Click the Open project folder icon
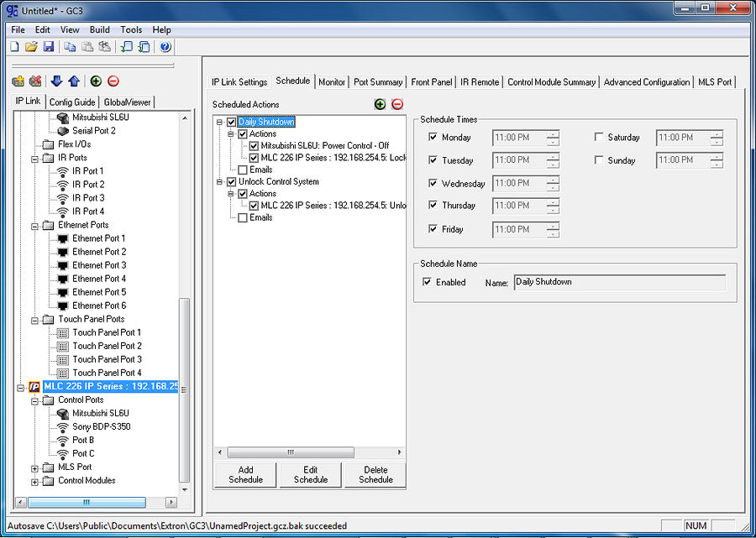The height and width of the screenshot is (538, 756). coord(31,47)
